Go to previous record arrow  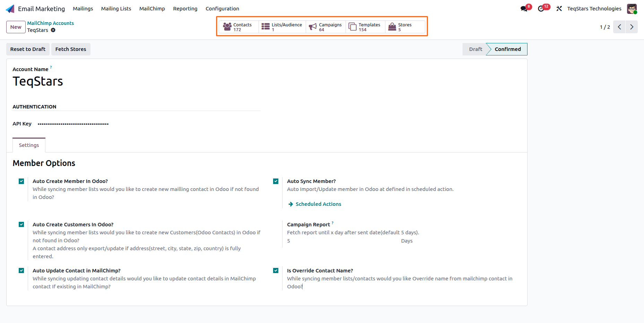tap(619, 27)
